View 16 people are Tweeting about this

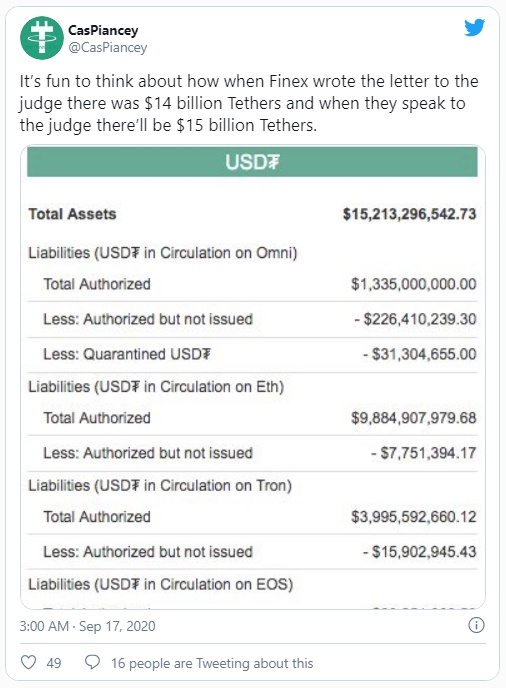[x=212, y=663]
